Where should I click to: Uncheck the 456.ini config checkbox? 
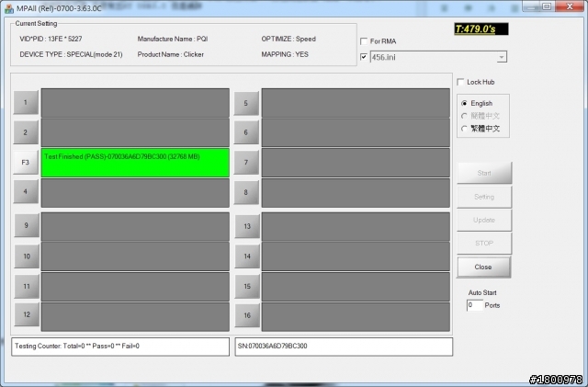click(x=364, y=57)
